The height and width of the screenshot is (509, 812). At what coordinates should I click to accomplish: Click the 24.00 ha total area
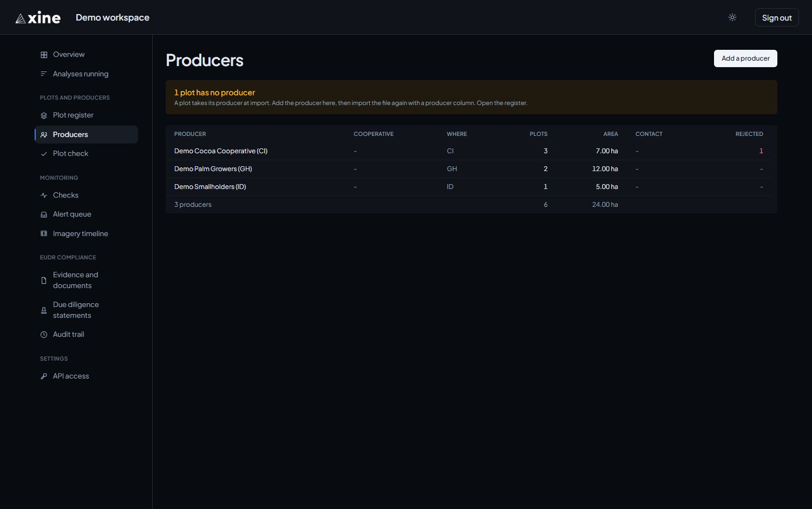[x=605, y=205]
